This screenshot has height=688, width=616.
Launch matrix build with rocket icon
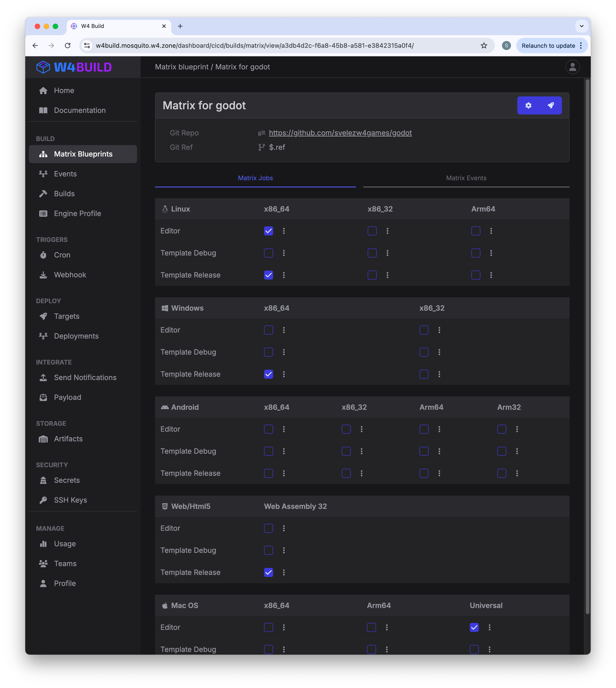click(551, 105)
